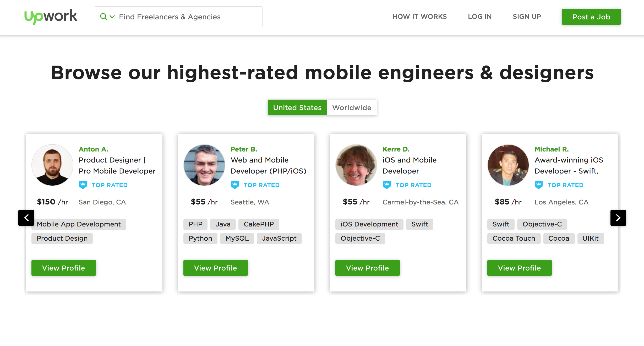
Task: Click the Upwork logo
Action: pos(51,17)
